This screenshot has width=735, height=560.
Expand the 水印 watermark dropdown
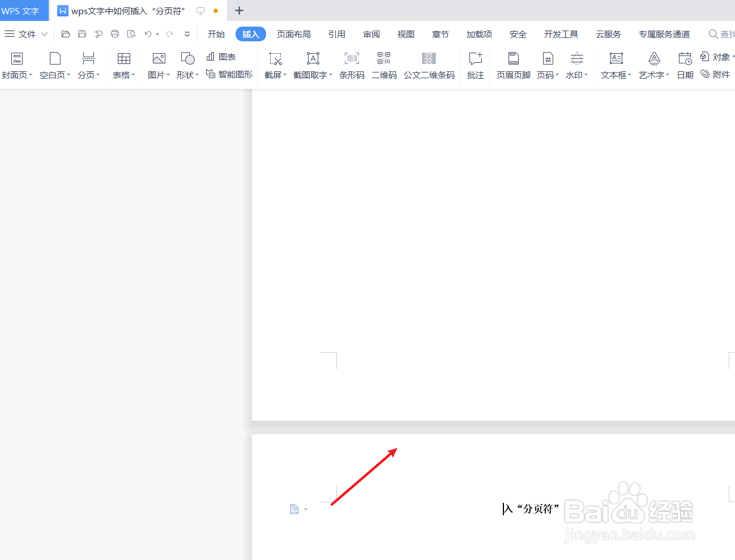[586, 75]
